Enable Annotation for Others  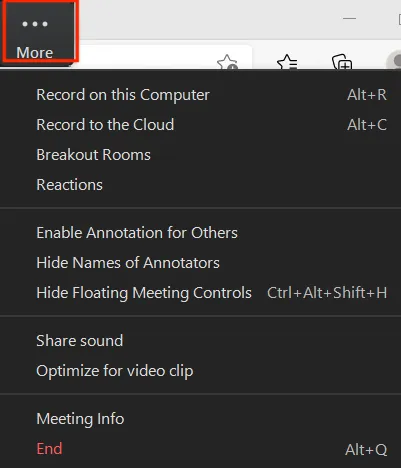click(x=200, y=233)
